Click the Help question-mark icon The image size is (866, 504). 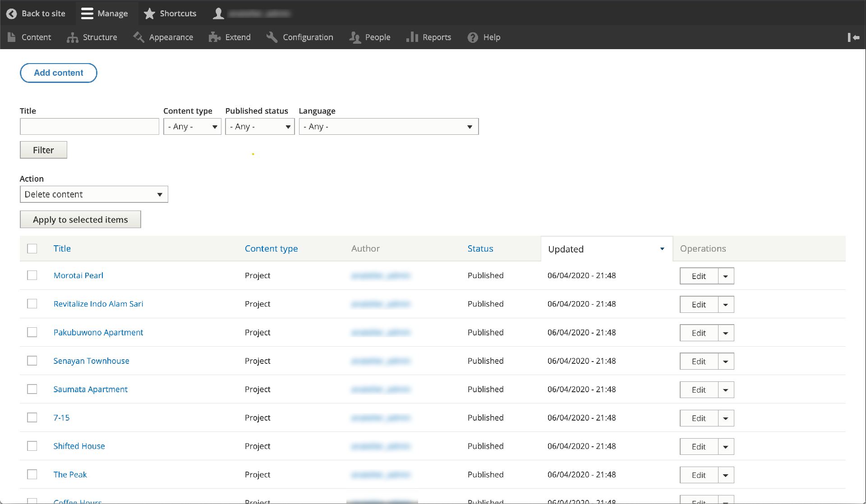click(x=472, y=37)
